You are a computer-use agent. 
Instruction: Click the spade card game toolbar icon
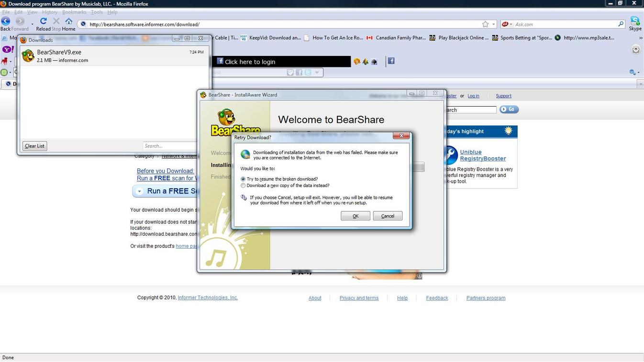coord(374,61)
